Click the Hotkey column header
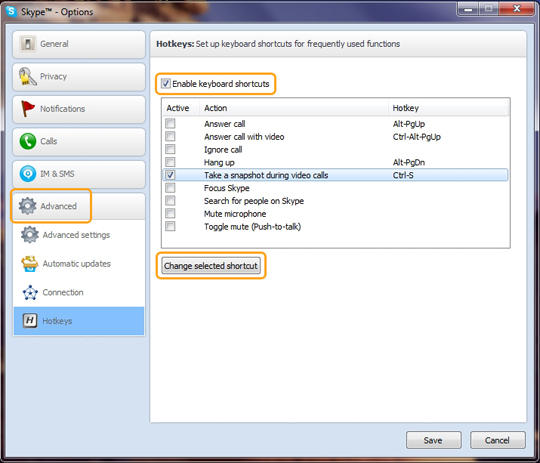Image resolution: width=540 pixels, height=463 pixels. 405,108
